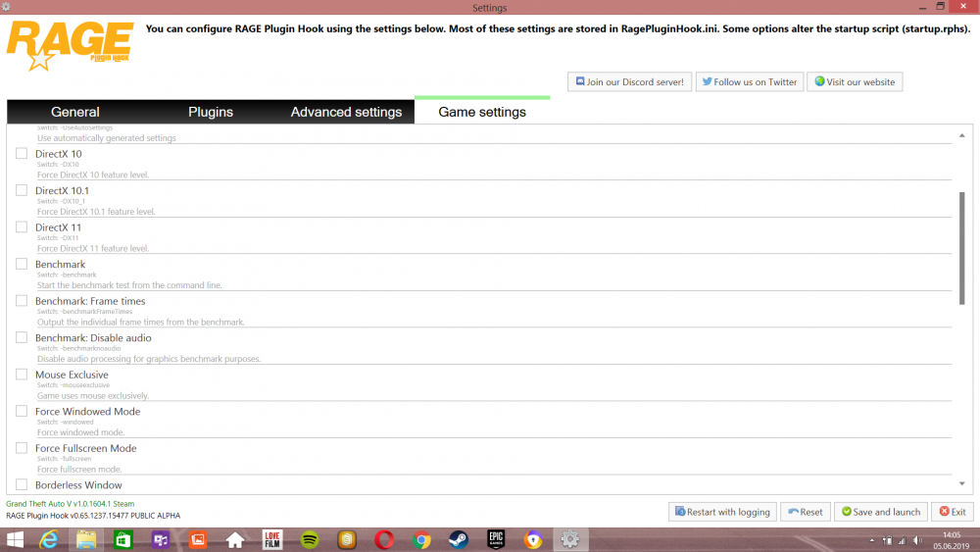Click 'Output the individual frame times' description
Viewport: 980px width, 552px height.
point(140,322)
